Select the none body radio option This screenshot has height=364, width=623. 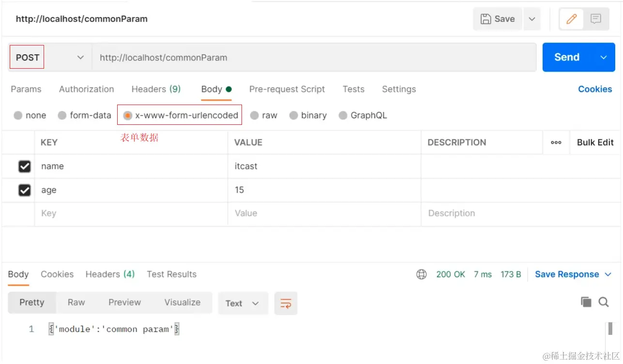point(18,115)
